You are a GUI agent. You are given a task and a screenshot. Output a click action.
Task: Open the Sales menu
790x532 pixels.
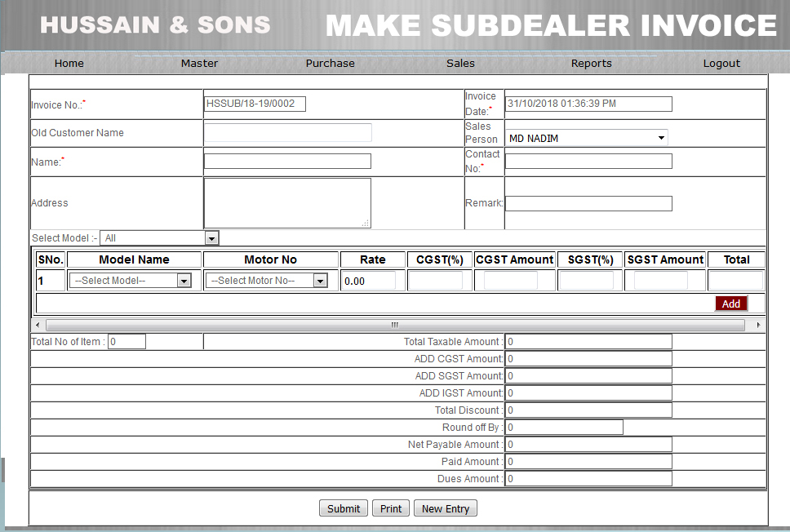click(x=460, y=63)
